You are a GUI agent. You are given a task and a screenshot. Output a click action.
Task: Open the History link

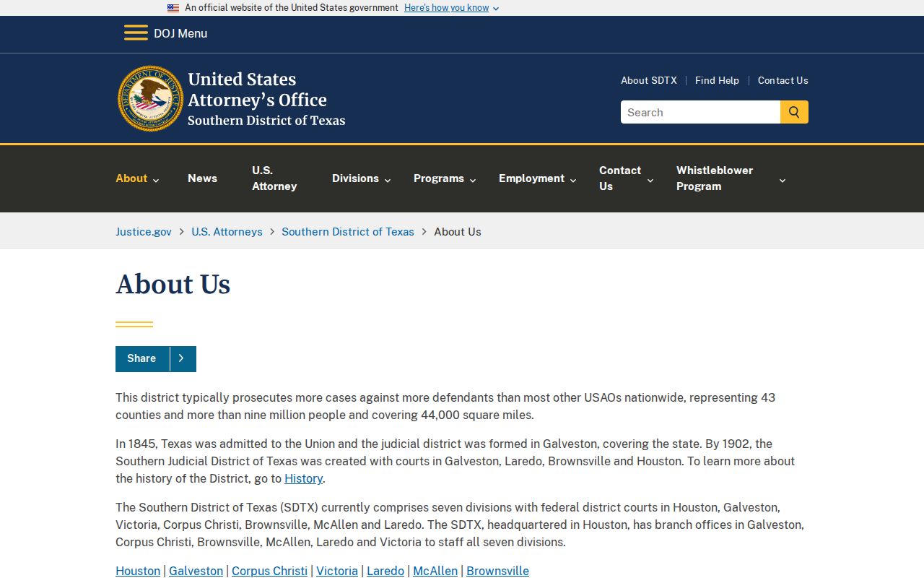click(303, 478)
